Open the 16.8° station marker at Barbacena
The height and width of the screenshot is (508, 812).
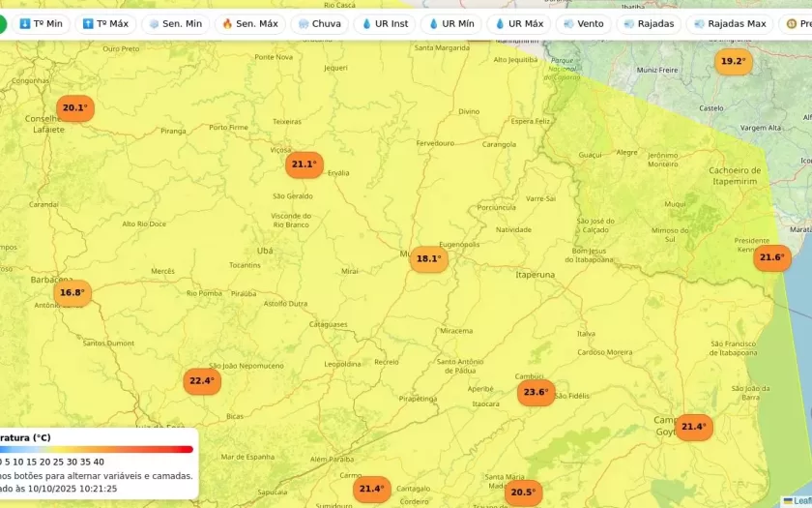click(x=72, y=293)
